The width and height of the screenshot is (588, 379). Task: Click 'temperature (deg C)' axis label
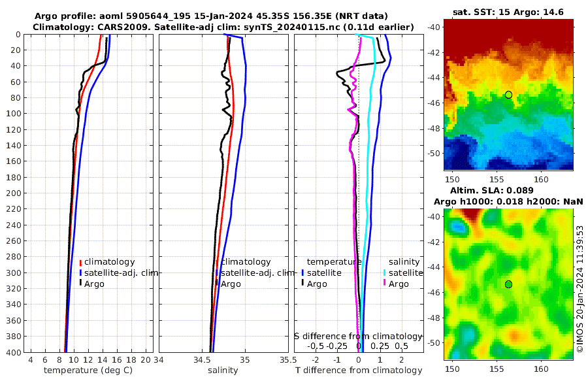point(88,371)
